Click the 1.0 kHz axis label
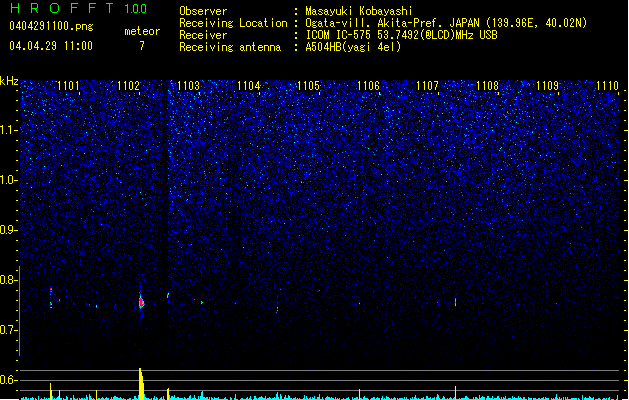This screenshot has width=629, height=400. pyautogui.click(x=8, y=180)
